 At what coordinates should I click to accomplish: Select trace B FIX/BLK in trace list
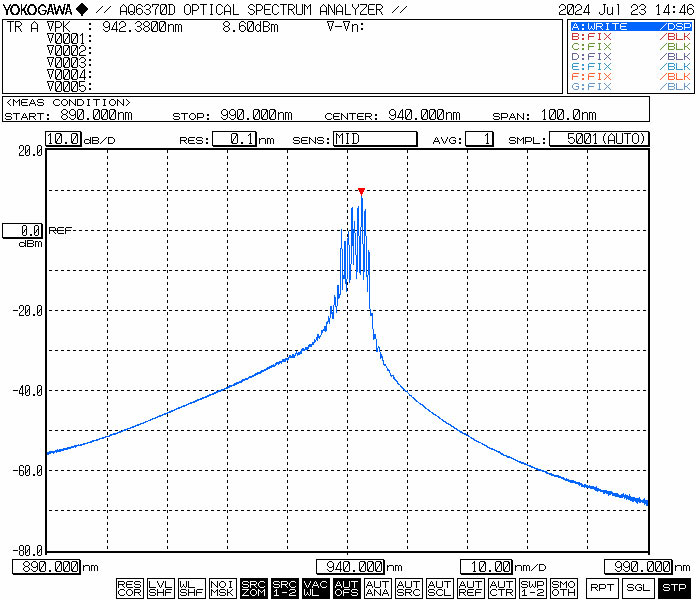tap(630, 36)
